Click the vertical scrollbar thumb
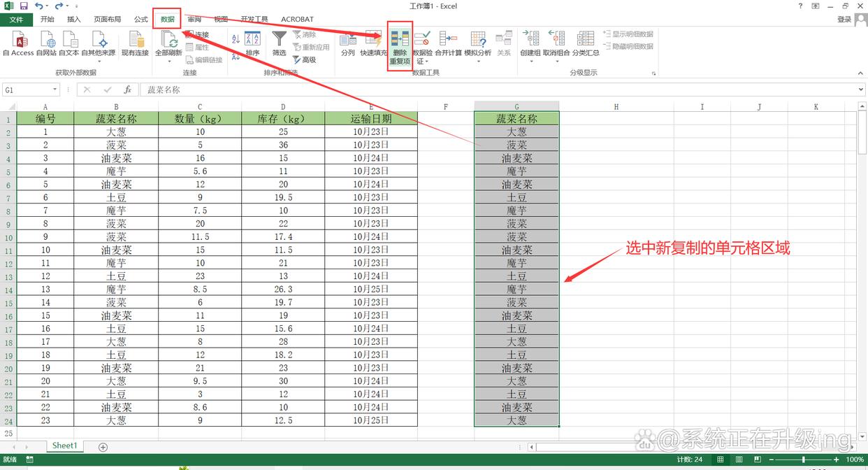Screen dimensions: 868x470 point(862,131)
